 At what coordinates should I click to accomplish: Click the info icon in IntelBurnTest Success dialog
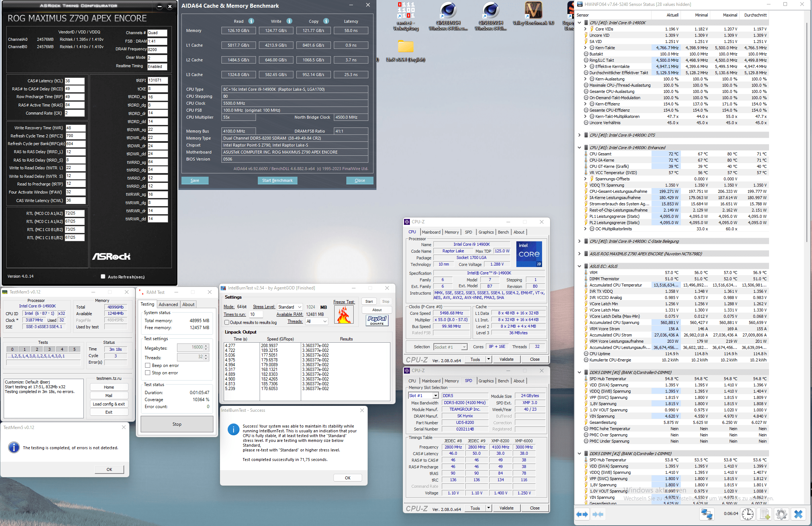click(234, 429)
